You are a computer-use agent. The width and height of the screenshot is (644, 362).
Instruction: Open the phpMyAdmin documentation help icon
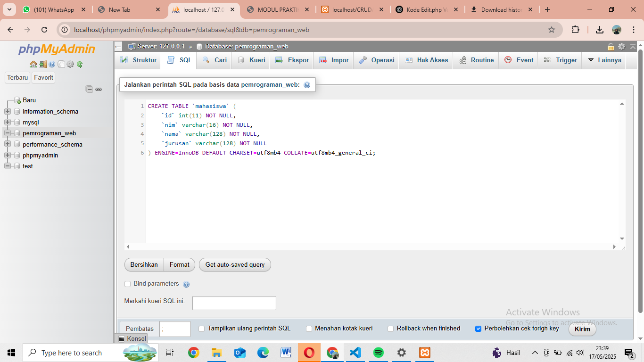click(x=52, y=64)
